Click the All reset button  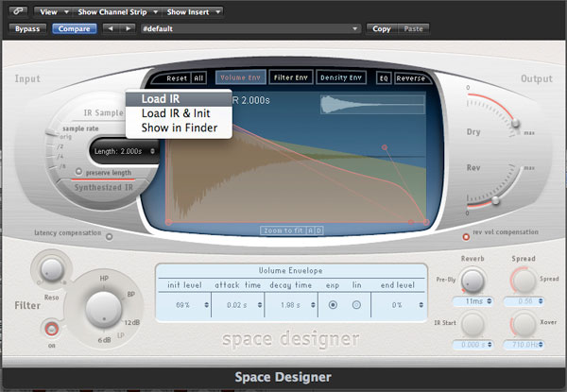198,78
